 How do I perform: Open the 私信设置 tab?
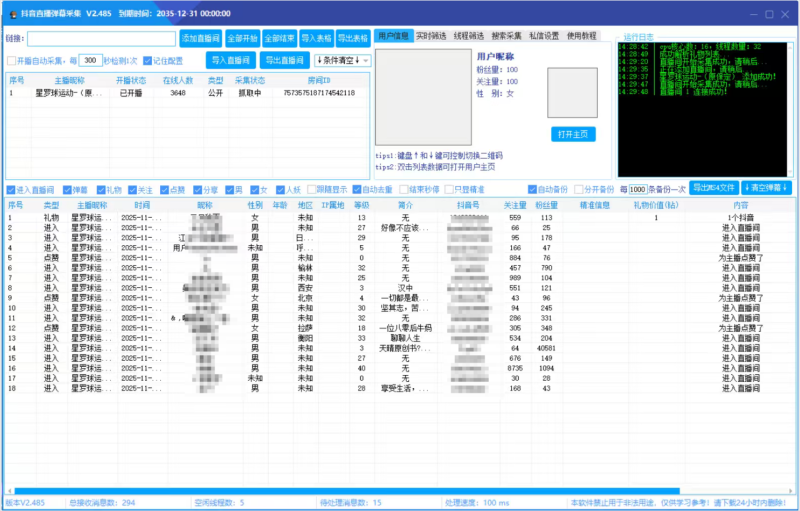tap(544, 35)
